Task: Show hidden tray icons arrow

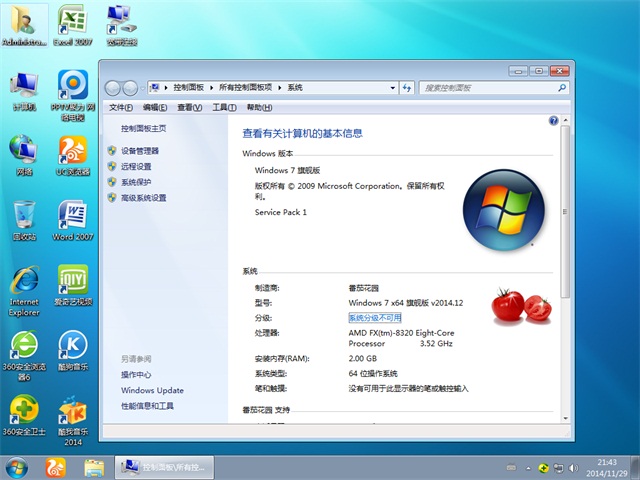Action: [529, 468]
